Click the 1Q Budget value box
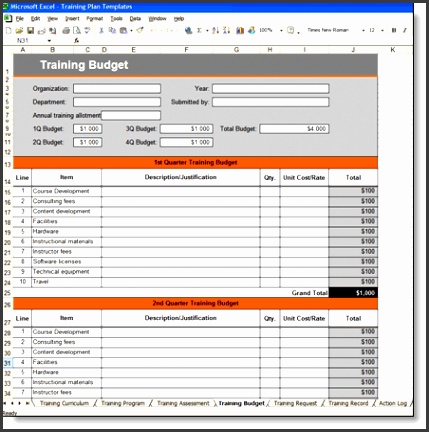429x432 pixels. coord(88,129)
